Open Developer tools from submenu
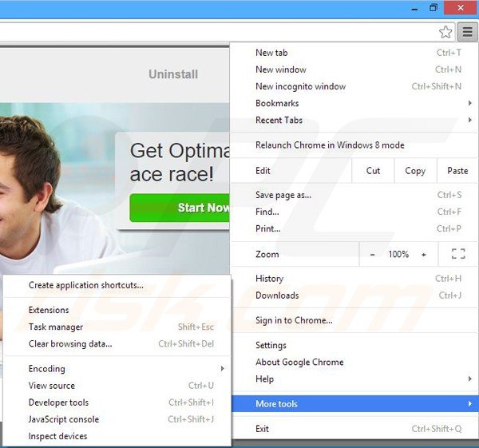 point(117,402)
